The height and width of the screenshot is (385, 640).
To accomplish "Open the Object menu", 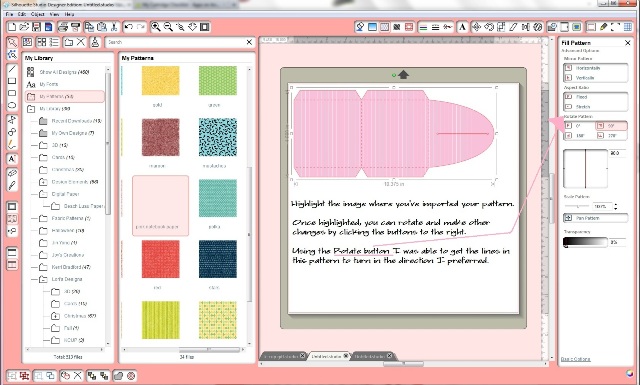I will pyautogui.click(x=38, y=14).
